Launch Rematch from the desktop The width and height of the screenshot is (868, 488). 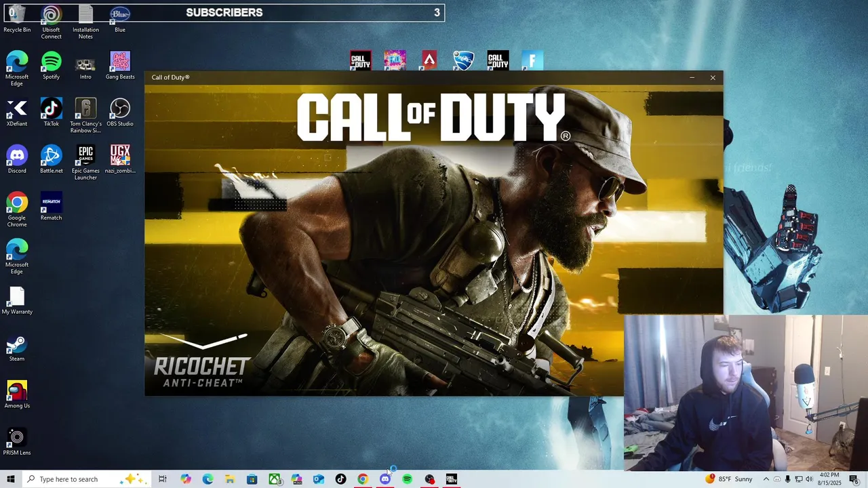pyautogui.click(x=51, y=206)
